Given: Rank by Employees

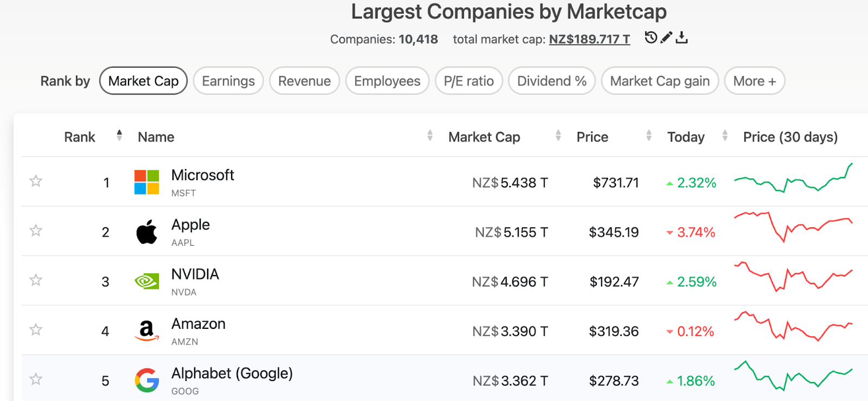Looking at the screenshot, I should (x=387, y=81).
